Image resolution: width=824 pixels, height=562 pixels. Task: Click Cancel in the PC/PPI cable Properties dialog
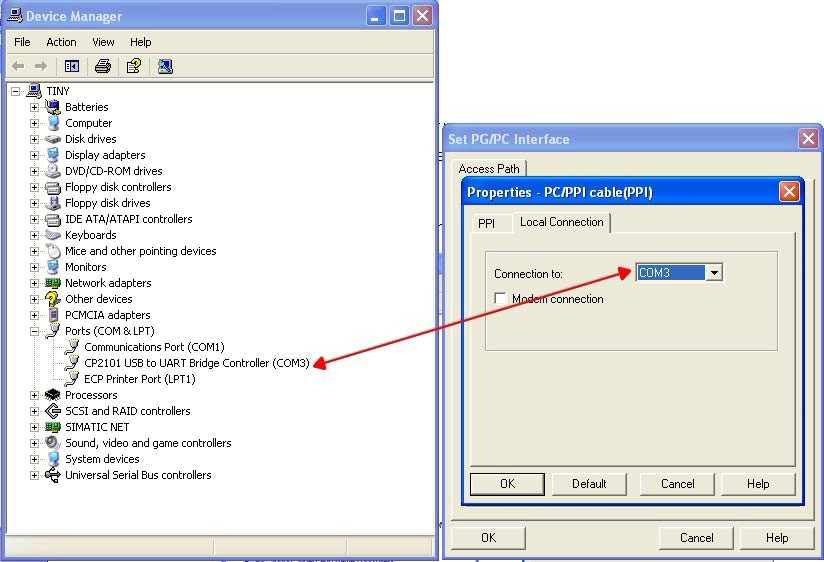[x=677, y=484]
